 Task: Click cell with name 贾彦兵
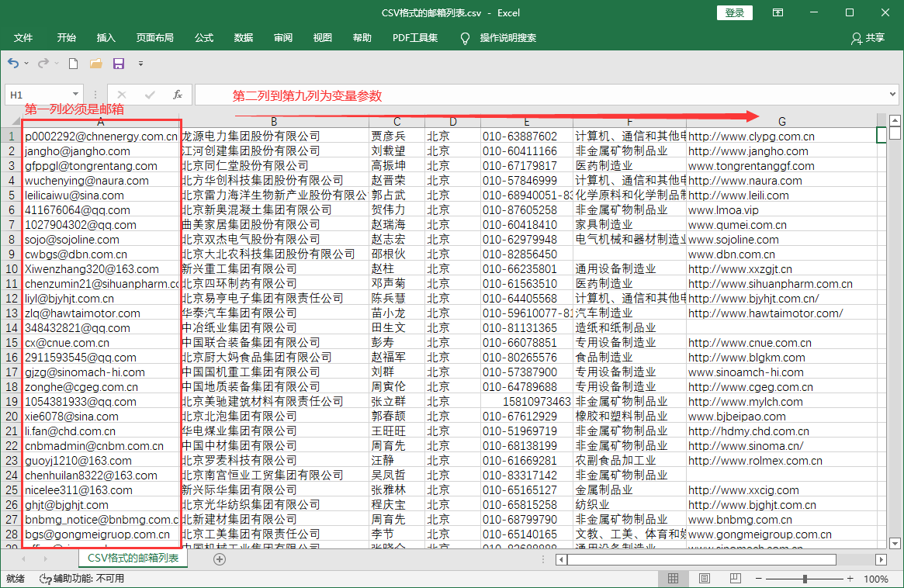pyautogui.click(x=397, y=137)
